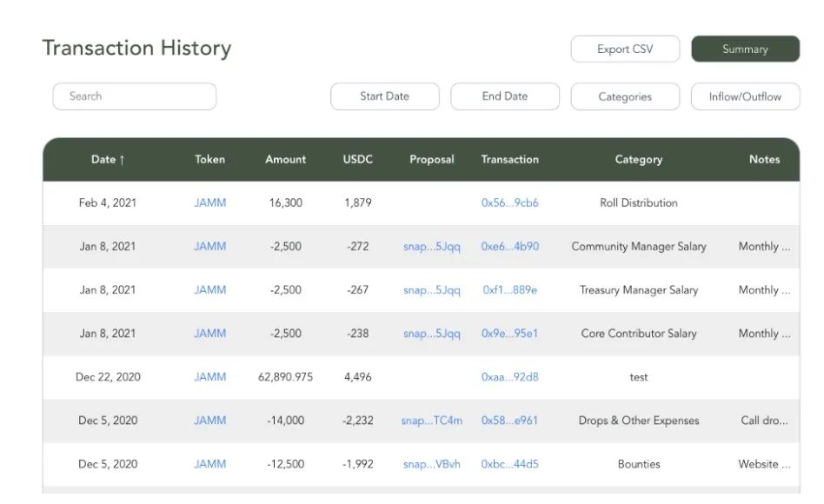Click JAMM token in Roll Distribution row
The height and width of the screenshot is (504, 824).
coord(209,203)
